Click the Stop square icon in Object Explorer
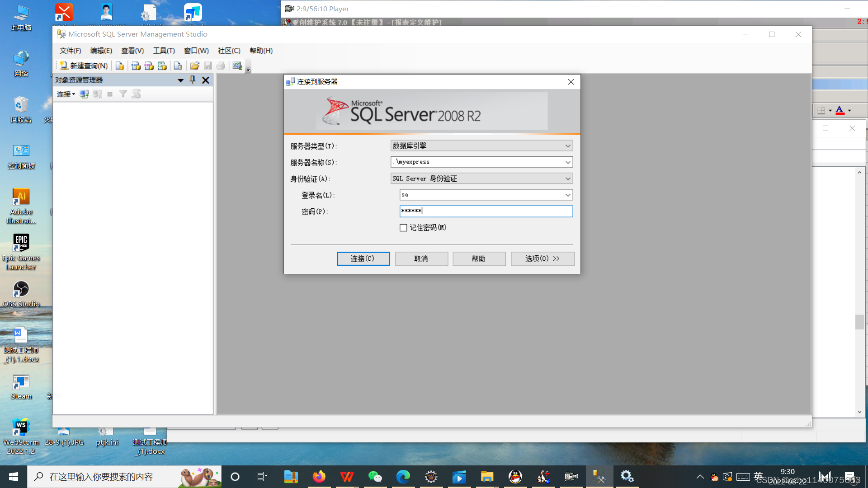This screenshot has width=868, height=488. coord(110,94)
